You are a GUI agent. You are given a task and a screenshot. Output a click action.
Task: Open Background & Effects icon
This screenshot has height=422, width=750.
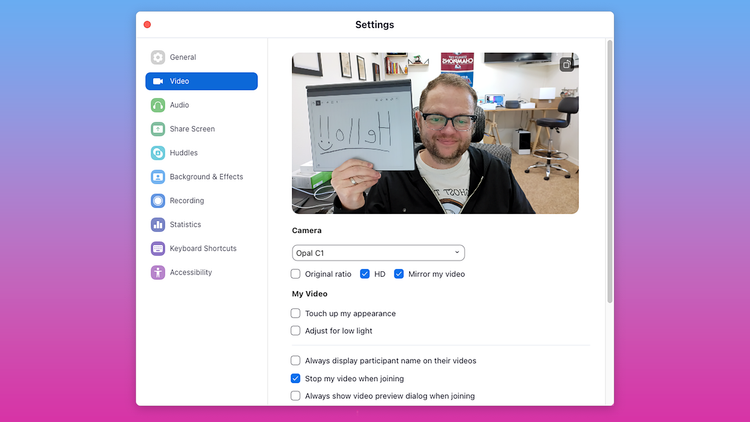pos(158,177)
